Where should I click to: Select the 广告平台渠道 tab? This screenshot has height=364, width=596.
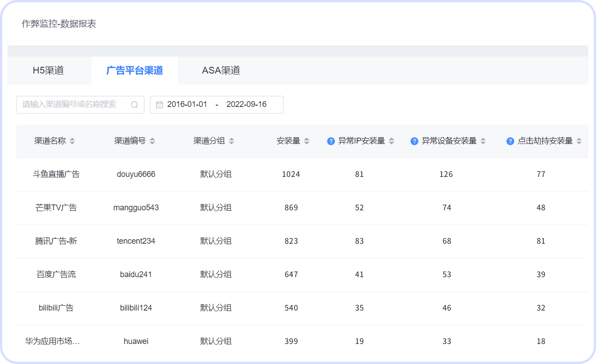(x=135, y=70)
